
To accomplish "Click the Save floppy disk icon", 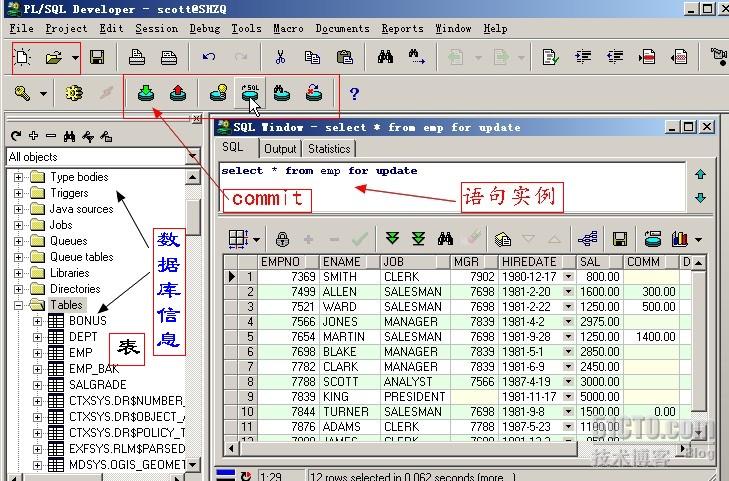I will coord(97,58).
